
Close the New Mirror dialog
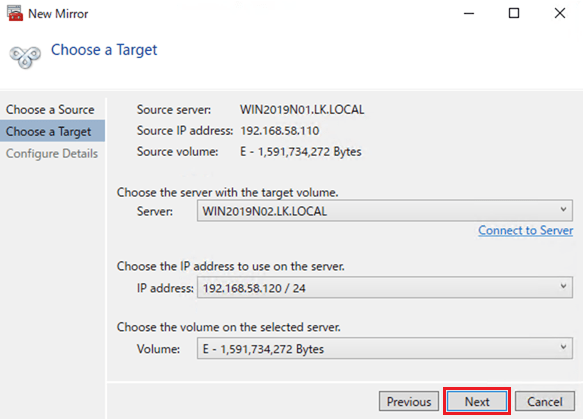pyautogui.click(x=560, y=13)
